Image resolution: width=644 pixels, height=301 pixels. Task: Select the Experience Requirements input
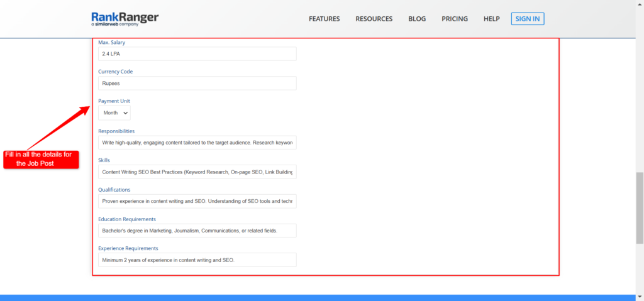(197, 260)
